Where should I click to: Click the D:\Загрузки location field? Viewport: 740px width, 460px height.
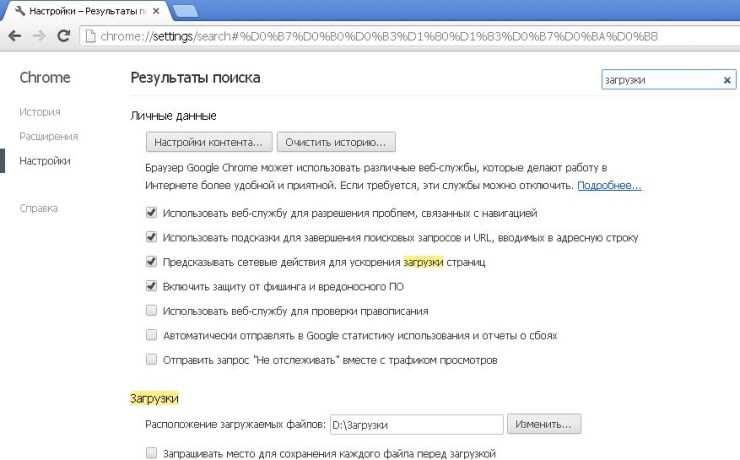(417, 425)
